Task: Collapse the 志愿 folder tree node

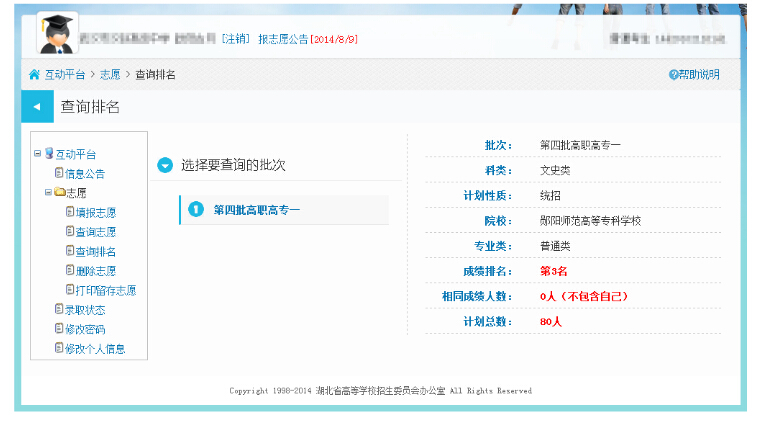Action: (x=48, y=193)
